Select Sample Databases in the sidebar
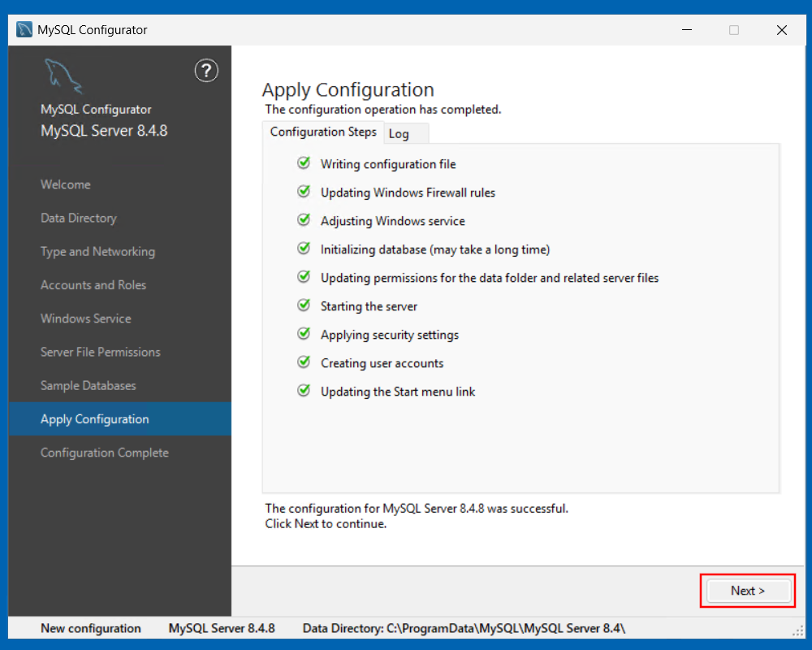Viewport: 812px width, 650px height. click(89, 386)
